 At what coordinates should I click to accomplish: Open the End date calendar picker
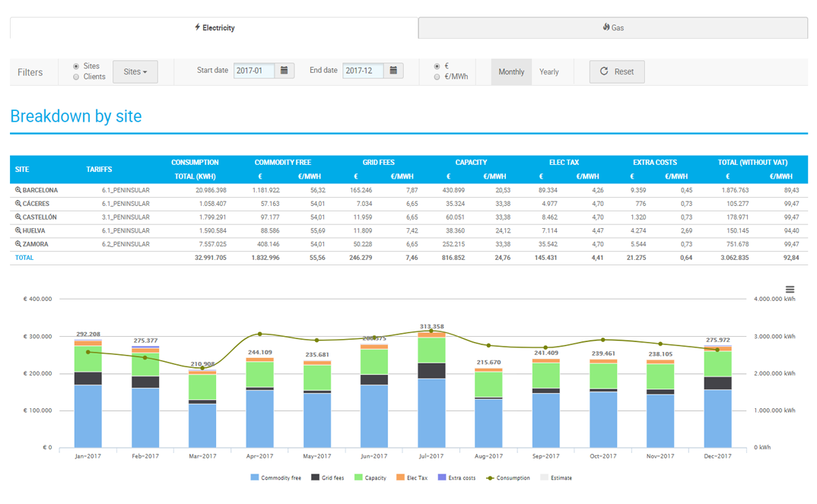[x=393, y=71]
